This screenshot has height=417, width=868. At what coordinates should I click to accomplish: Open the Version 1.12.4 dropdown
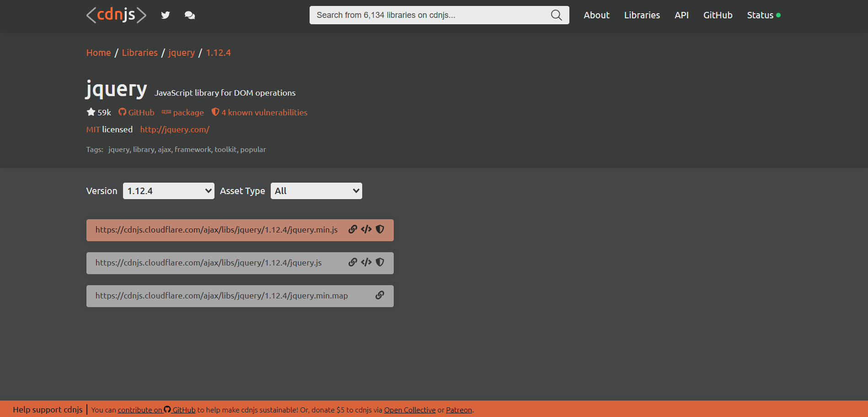tap(168, 191)
